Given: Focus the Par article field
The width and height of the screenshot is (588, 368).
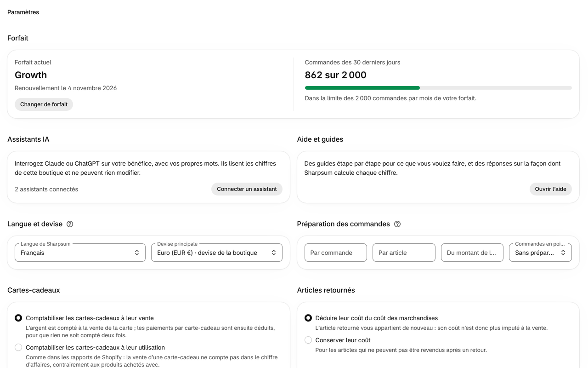Looking at the screenshot, I should (x=404, y=253).
